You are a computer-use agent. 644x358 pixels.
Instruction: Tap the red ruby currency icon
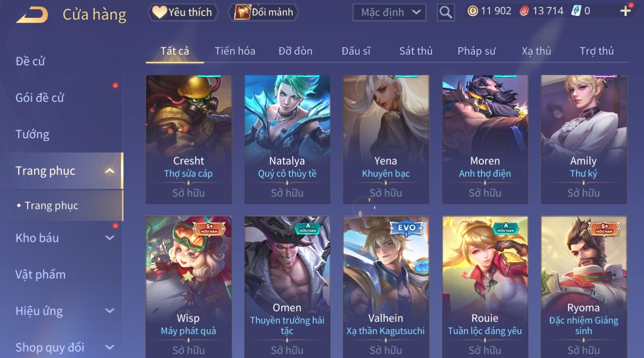(x=524, y=11)
